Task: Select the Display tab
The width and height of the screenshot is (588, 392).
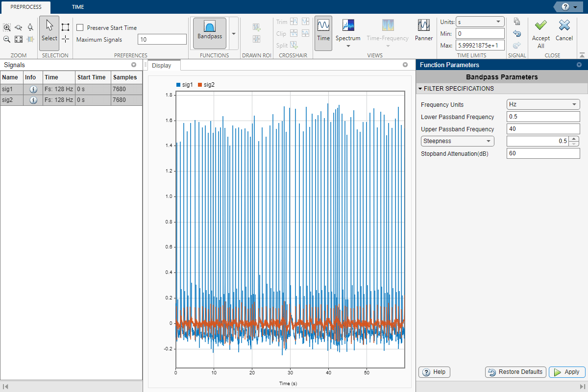Action: click(162, 66)
